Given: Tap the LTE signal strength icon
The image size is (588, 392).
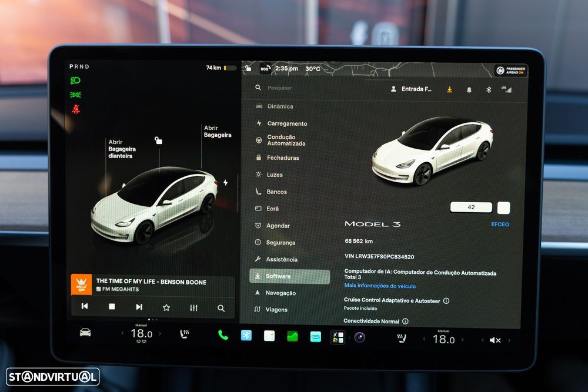Looking at the screenshot, I should tap(506, 89).
